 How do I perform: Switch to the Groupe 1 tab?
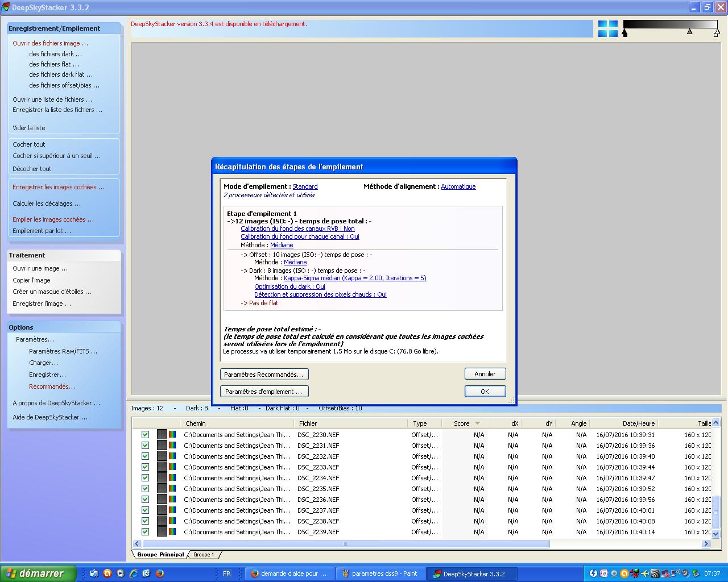(204, 554)
